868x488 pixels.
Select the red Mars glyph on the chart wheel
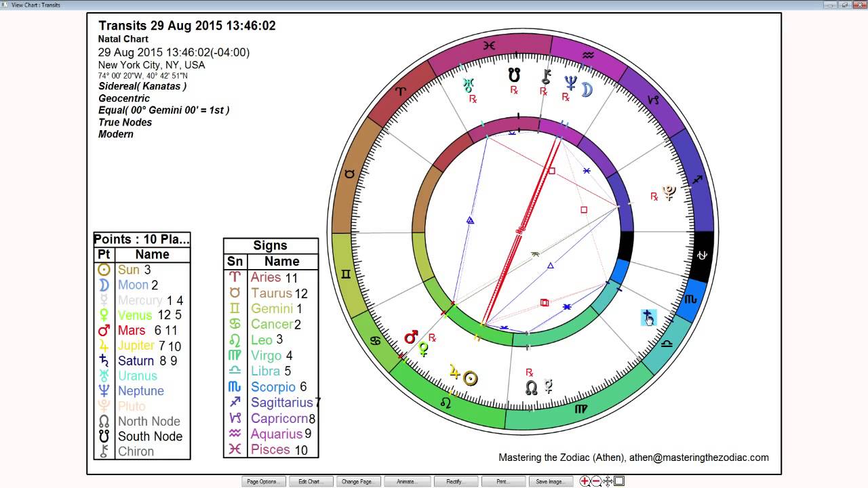coord(410,337)
